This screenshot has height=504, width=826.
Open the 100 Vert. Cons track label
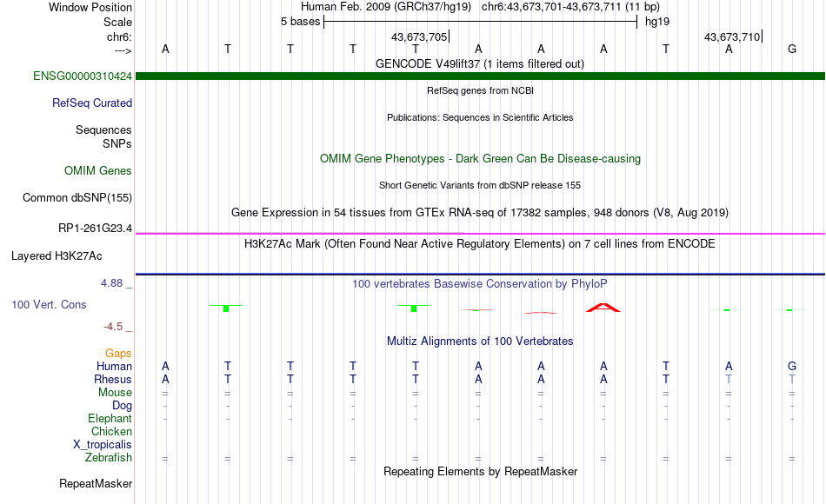coord(49,304)
